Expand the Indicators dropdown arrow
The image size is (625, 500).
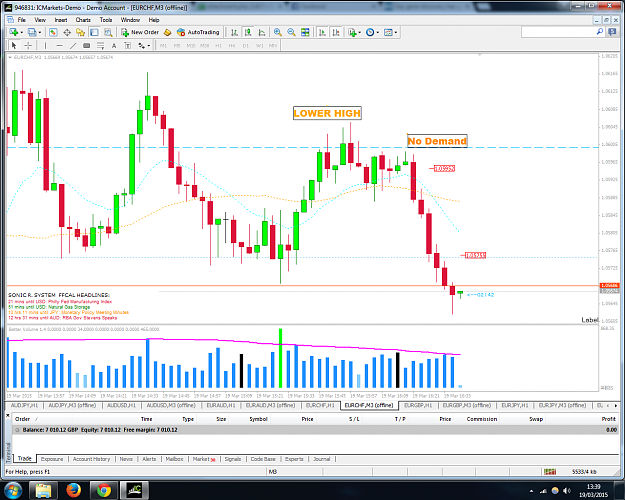point(360,33)
